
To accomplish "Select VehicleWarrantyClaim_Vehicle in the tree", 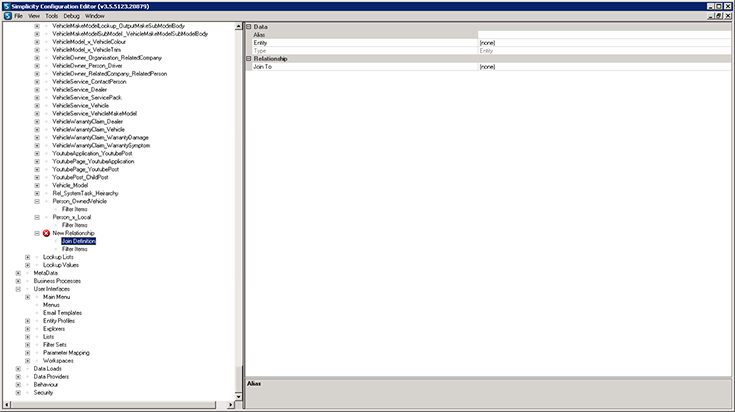I will pyautogui.click(x=88, y=129).
